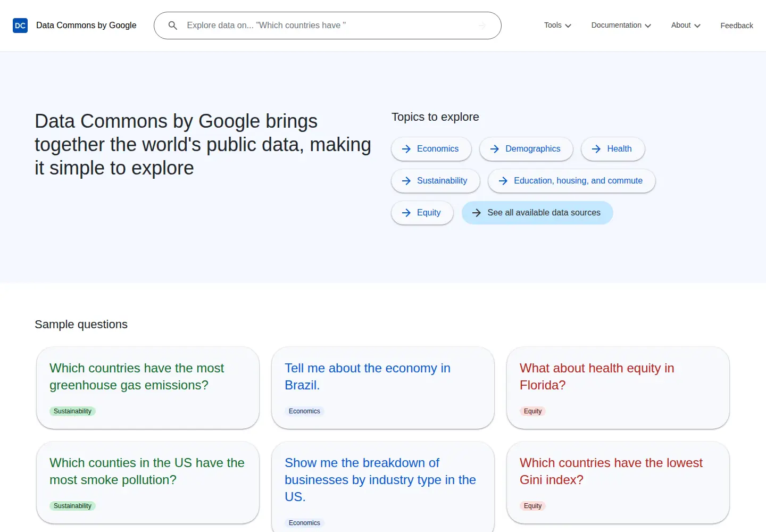Click the arrow icon on Economics chip
This screenshot has width=766, height=532.
(406, 149)
